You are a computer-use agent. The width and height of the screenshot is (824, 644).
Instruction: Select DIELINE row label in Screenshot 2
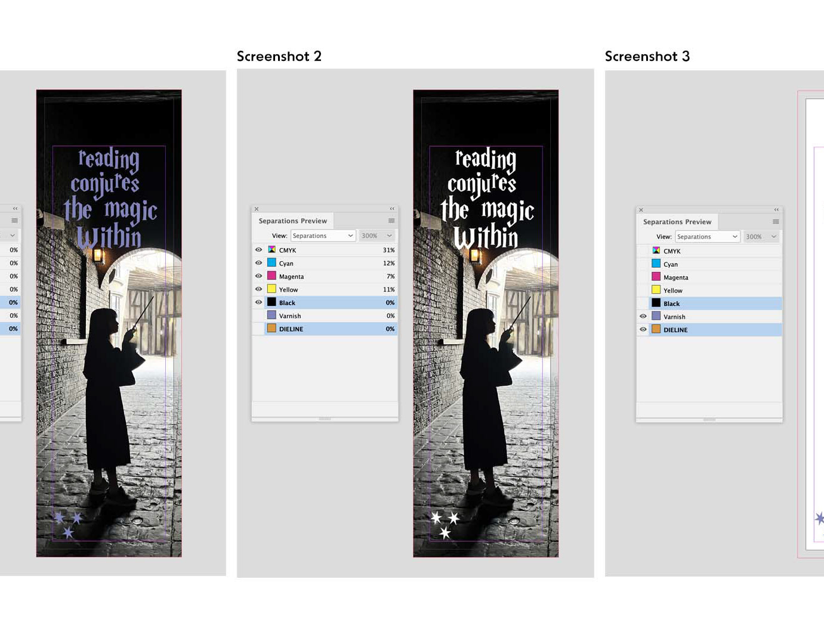pos(291,329)
